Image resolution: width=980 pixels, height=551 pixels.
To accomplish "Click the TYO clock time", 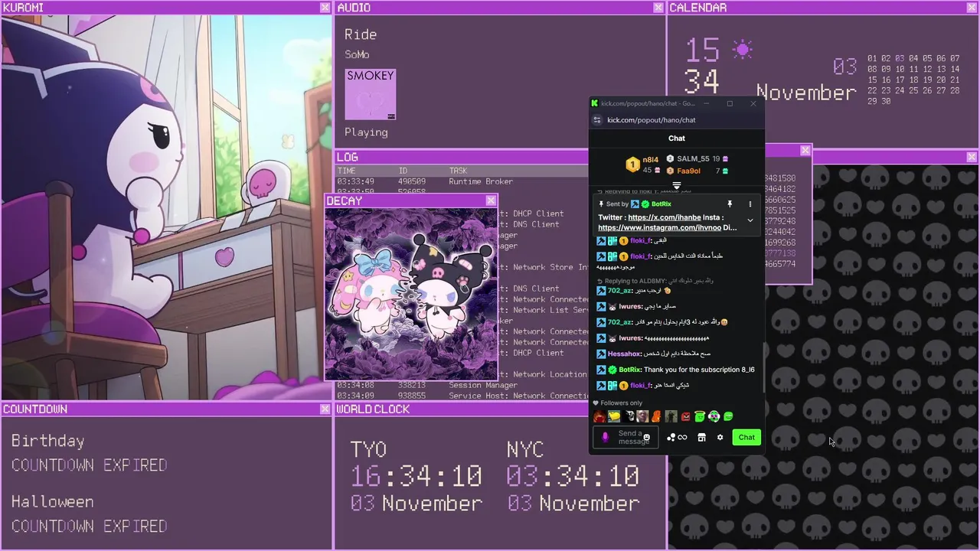I will coord(416,476).
